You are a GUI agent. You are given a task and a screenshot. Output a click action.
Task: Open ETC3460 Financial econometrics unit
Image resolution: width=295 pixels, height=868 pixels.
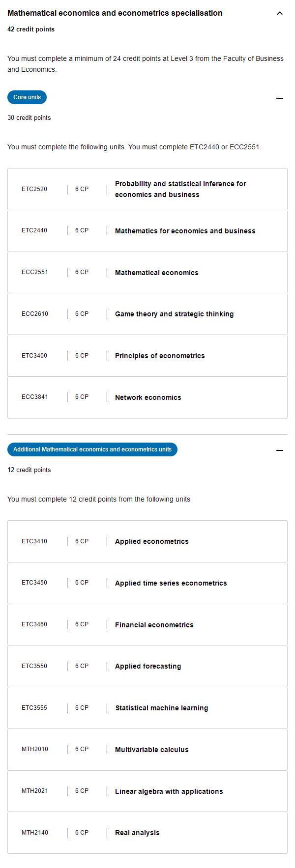pyautogui.click(x=147, y=625)
